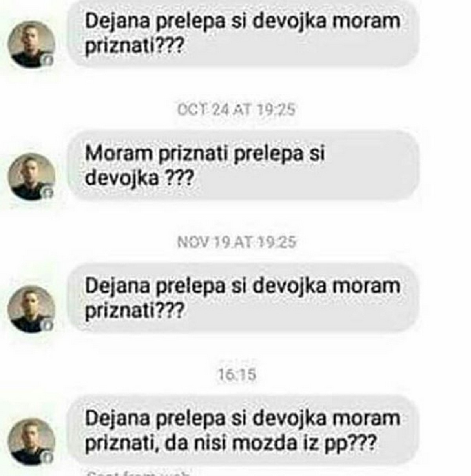Open profile photo beside message under NOV 19
Image resolution: width=471 pixels, height=476 pixels.
click(x=31, y=309)
